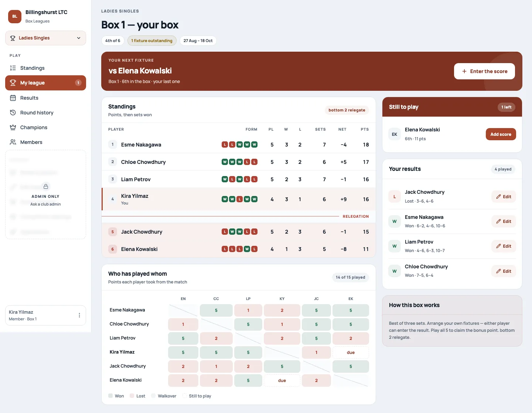Open Standings from the sidebar
The image size is (532, 413).
point(45,68)
